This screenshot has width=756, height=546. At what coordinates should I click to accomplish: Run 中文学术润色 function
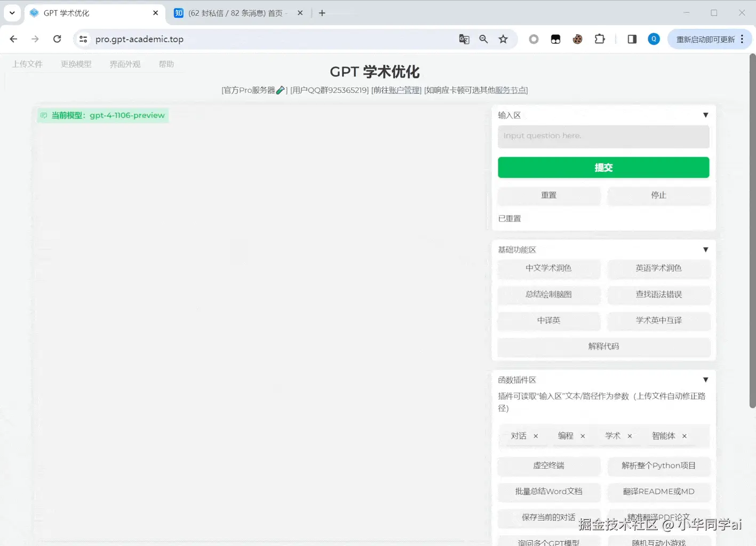548,268
